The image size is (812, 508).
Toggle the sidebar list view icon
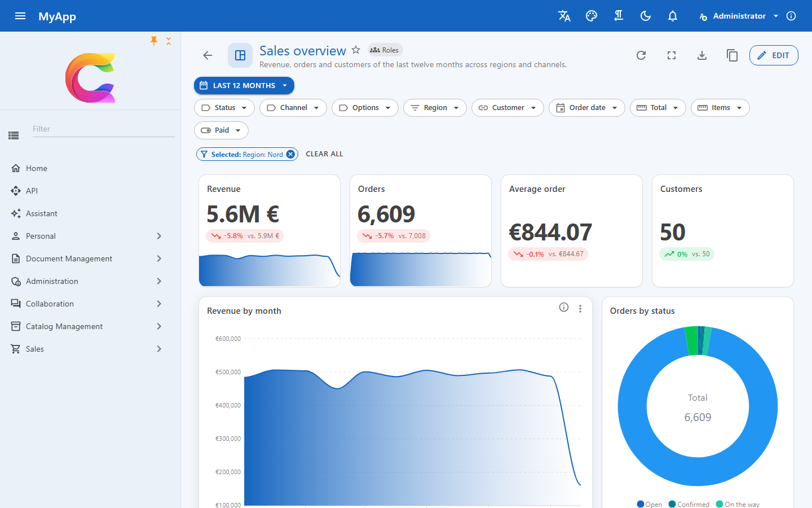click(x=14, y=135)
